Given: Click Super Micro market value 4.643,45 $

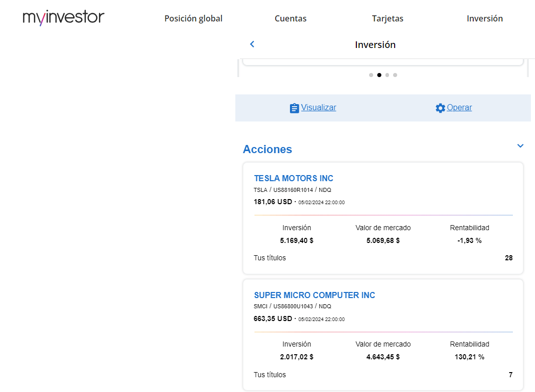Looking at the screenshot, I should pyautogui.click(x=383, y=357).
